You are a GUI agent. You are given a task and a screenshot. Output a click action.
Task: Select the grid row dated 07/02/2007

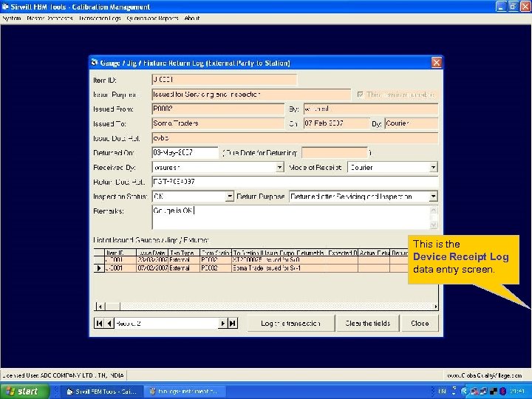250,268
